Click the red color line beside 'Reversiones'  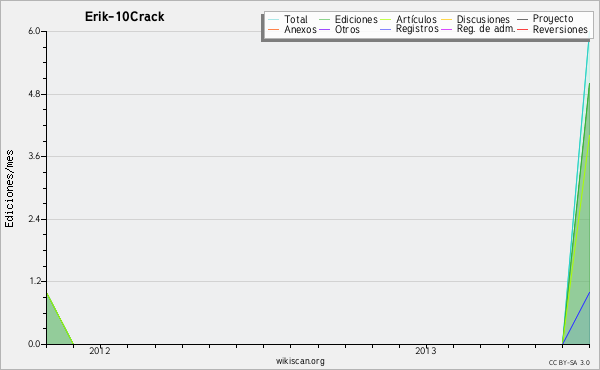pos(522,29)
